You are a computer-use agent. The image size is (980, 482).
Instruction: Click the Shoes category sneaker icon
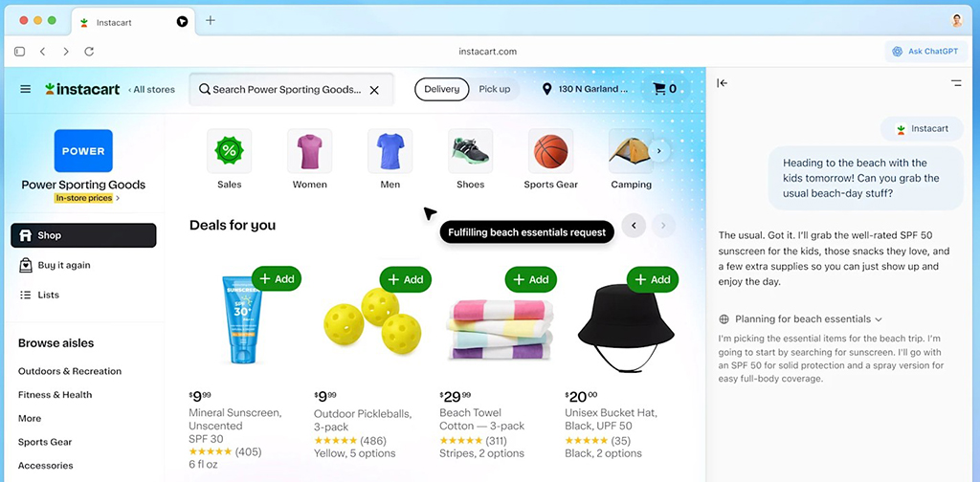click(470, 151)
